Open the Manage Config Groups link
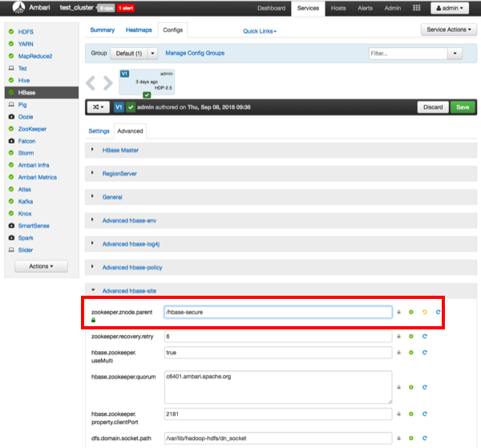 pyautogui.click(x=195, y=53)
